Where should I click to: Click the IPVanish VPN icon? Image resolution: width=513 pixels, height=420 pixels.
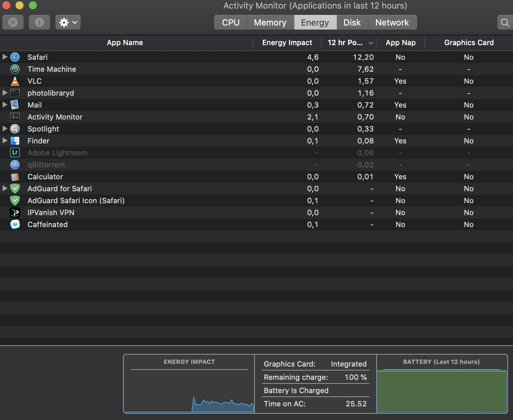[x=15, y=212]
